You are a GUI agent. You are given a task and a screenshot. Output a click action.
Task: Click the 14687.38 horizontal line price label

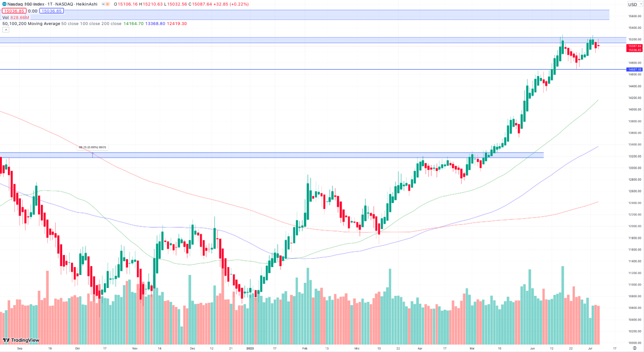pos(634,70)
